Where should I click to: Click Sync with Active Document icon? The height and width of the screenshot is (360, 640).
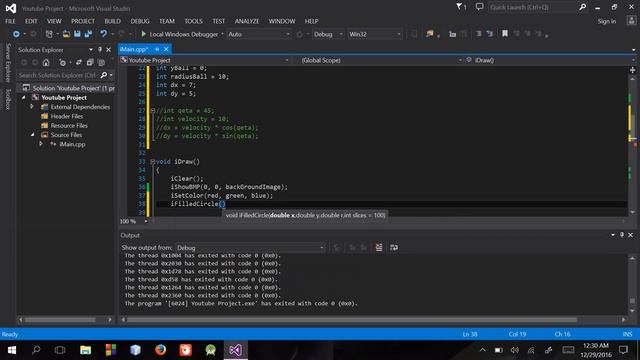click(78, 62)
